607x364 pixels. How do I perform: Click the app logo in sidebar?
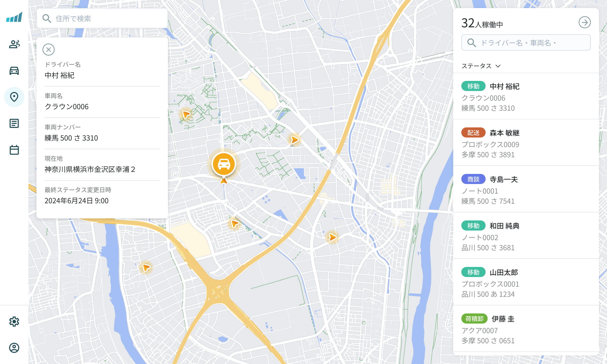pyautogui.click(x=14, y=17)
